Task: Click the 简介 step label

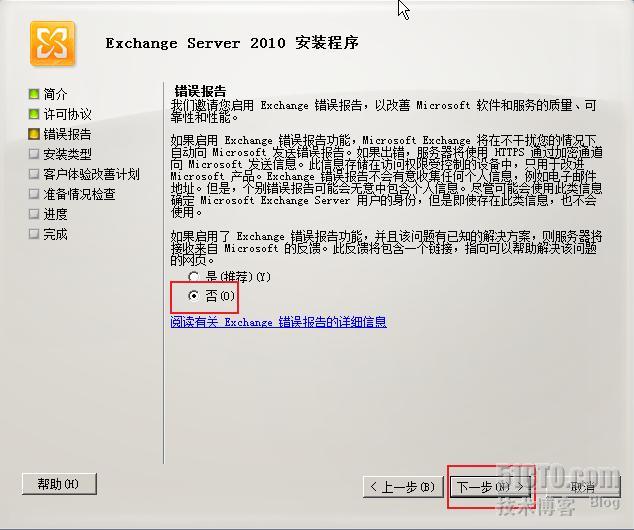Action: (55, 94)
